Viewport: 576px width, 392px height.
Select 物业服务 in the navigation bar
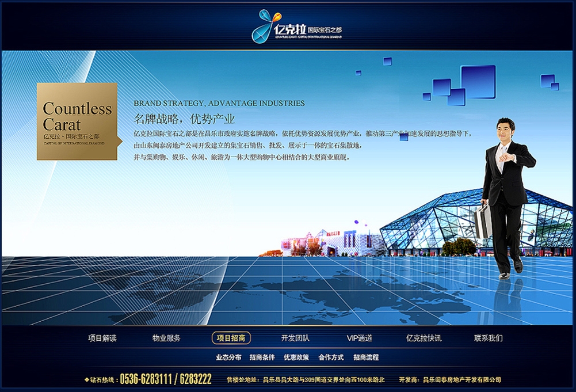pos(166,338)
